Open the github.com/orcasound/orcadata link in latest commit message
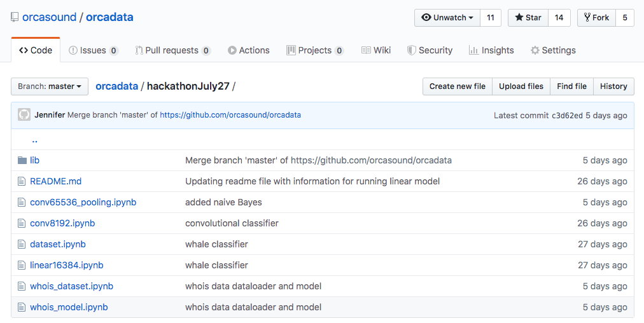Viewport: 644px width, 323px height. click(230, 115)
